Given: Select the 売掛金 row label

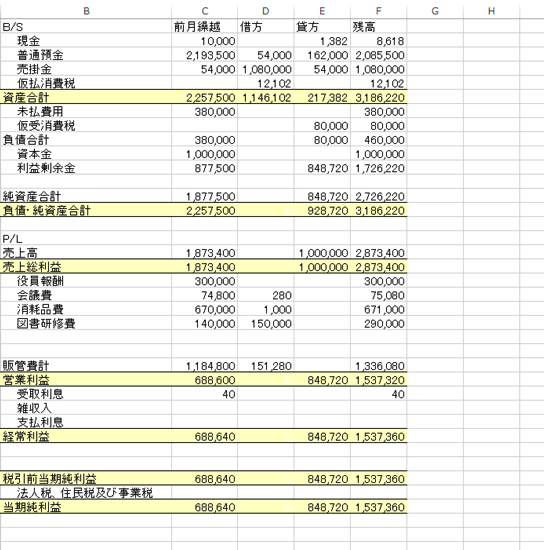Looking at the screenshot, I should pos(86,69).
